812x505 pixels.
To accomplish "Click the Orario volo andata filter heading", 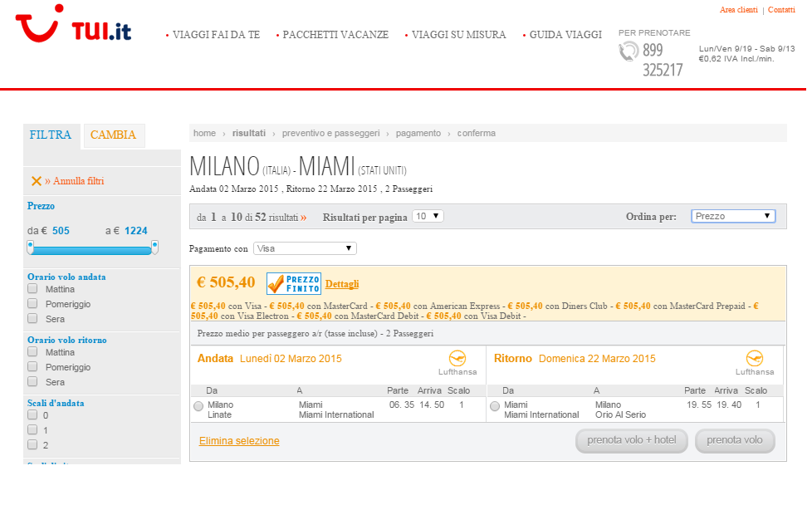I will click(x=66, y=277).
